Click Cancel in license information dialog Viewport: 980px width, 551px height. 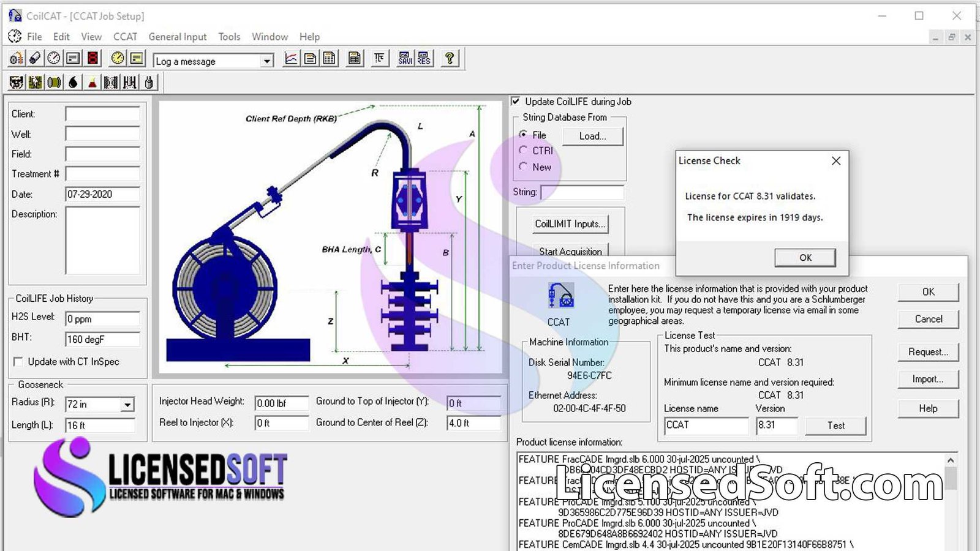coord(928,319)
